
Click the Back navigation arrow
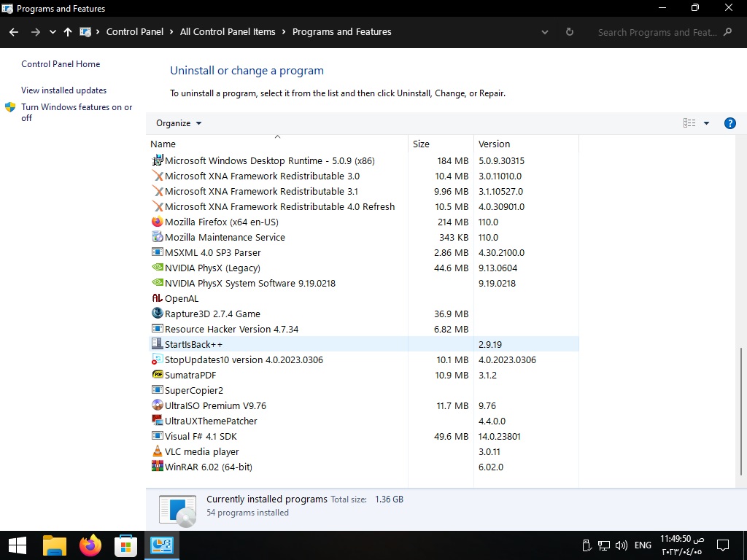pyautogui.click(x=14, y=32)
